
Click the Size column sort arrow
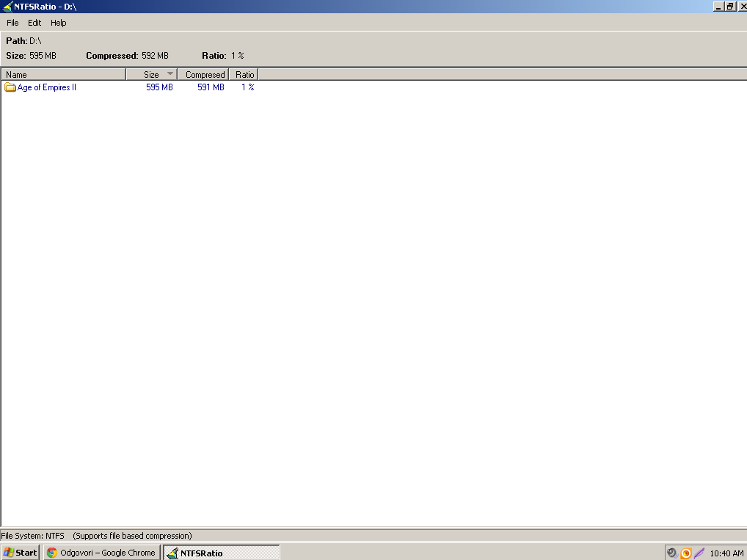click(x=170, y=74)
